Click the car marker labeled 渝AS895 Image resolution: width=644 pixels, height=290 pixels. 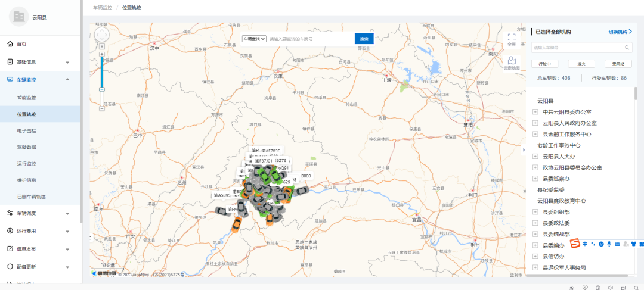pyautogui.click(x=224, y=210)
